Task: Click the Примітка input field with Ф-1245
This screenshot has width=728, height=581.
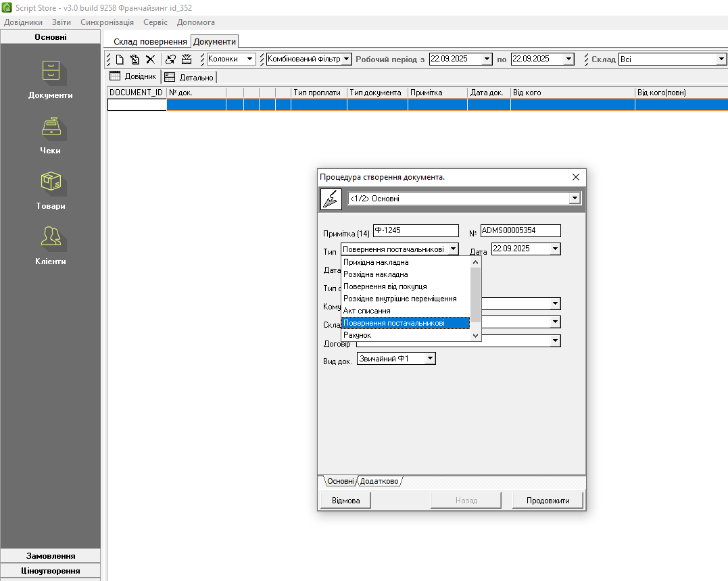Action: point(415,230)
